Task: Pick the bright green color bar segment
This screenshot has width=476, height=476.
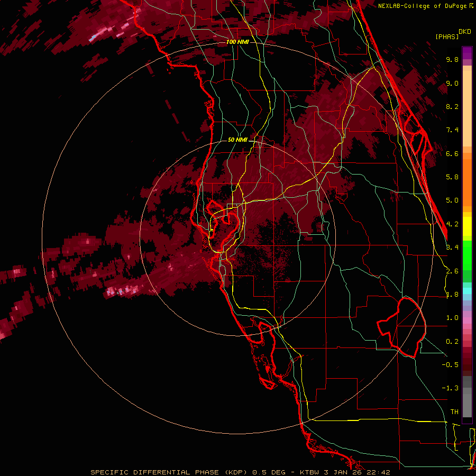Action: point(467,255)
